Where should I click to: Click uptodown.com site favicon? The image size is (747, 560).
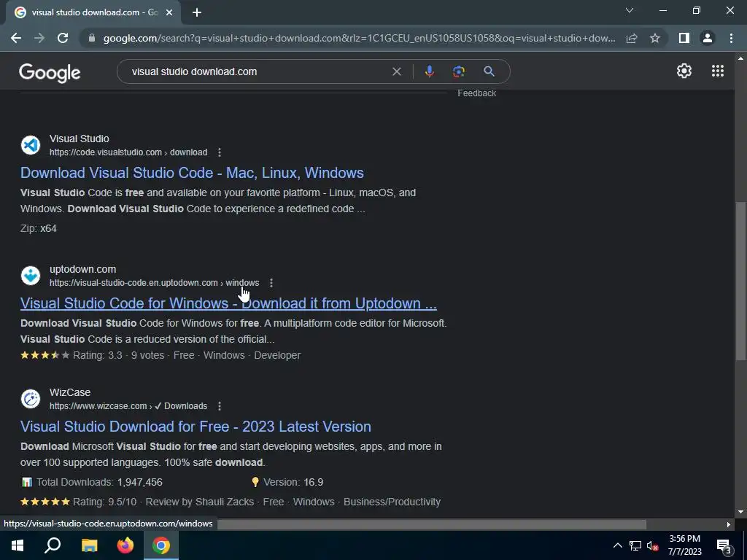(x=31, y=276)
